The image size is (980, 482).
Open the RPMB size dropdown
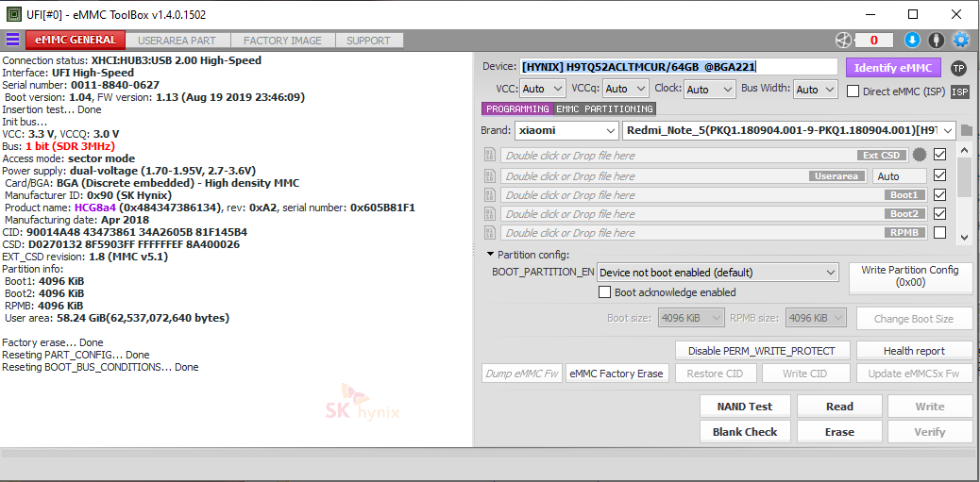[x=816, y=318]
